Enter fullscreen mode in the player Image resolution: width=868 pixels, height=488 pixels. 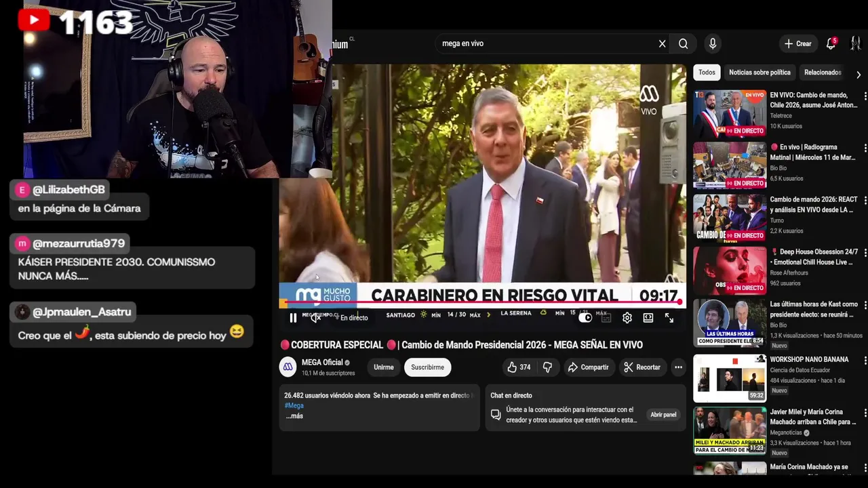coord(669,318)
